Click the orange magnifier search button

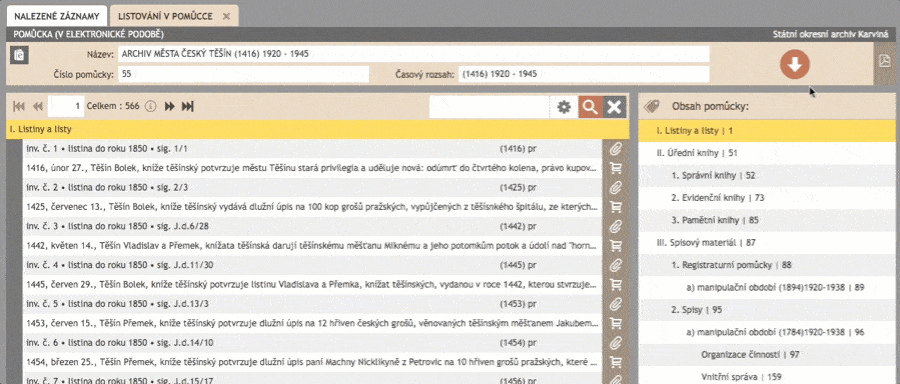[590, 107]
